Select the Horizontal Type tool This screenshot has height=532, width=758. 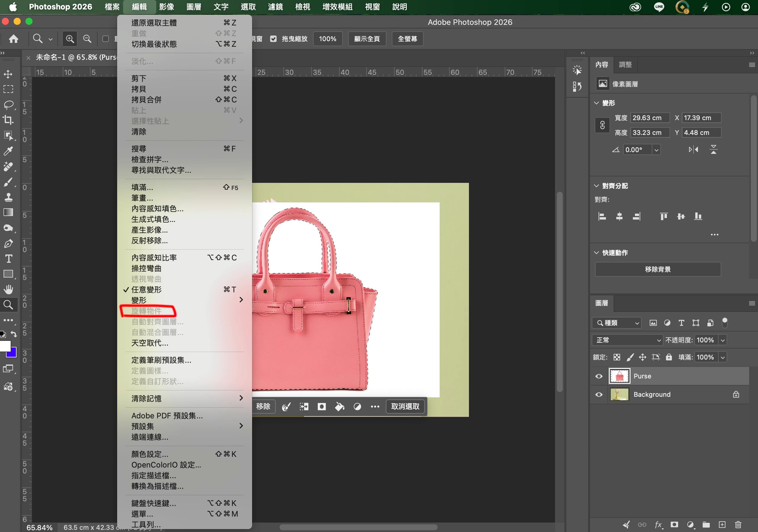8,259
